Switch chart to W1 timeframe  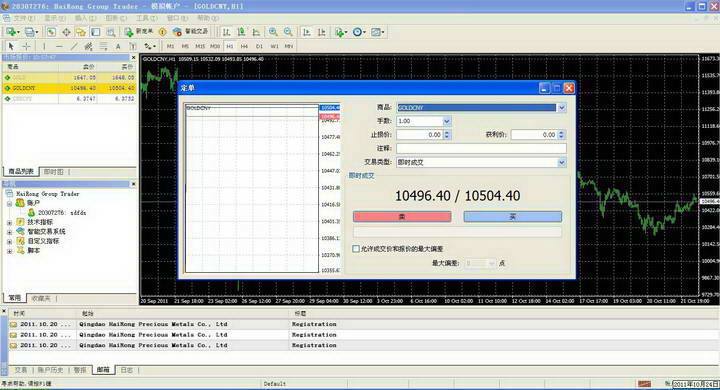click(x=274, y=46)
